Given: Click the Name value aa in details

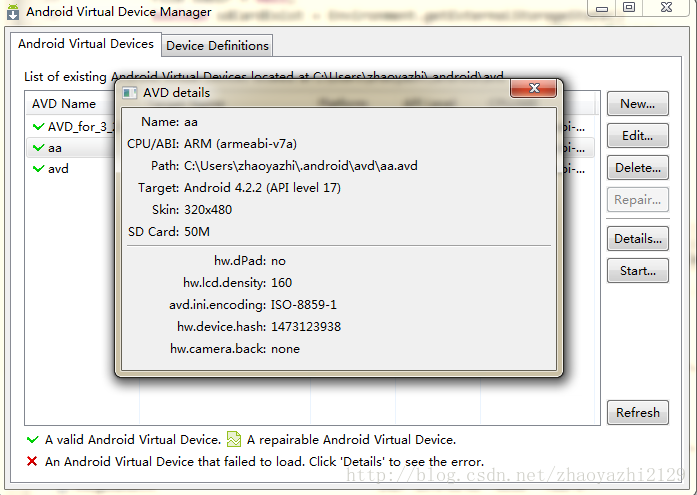Looking at the screenshot, I should coord(191,122).
